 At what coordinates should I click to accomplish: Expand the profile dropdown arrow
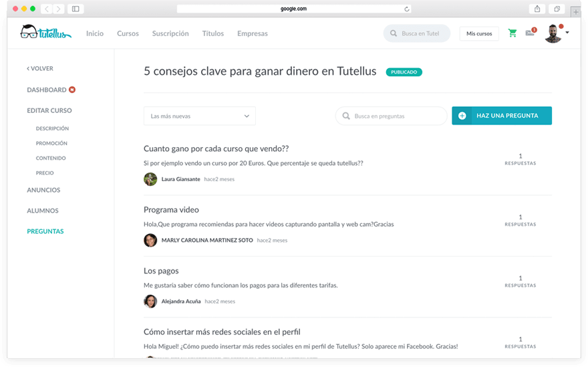(567, 33)
